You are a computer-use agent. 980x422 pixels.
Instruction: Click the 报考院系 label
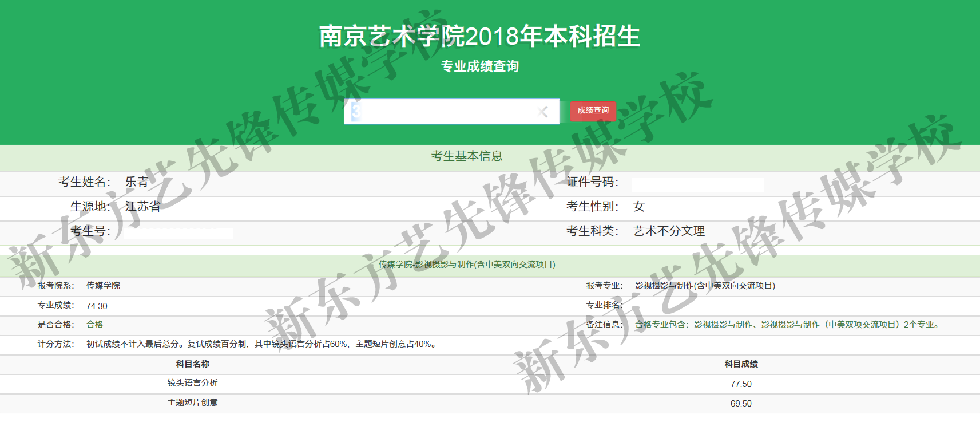click(56, 286)
